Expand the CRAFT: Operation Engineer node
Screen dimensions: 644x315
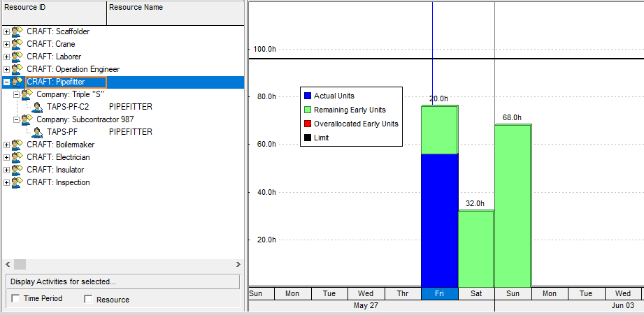pos(7,70)
